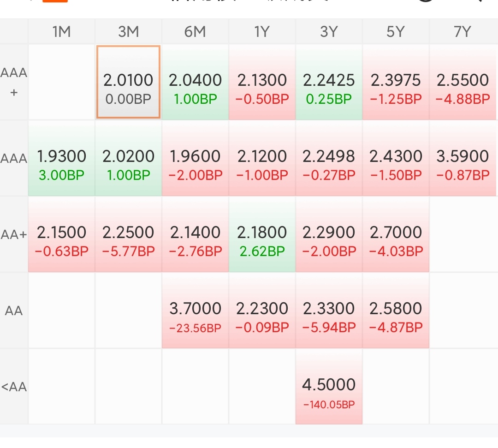Tap the 1M column header
498x448 pixels.
(61, 32)
